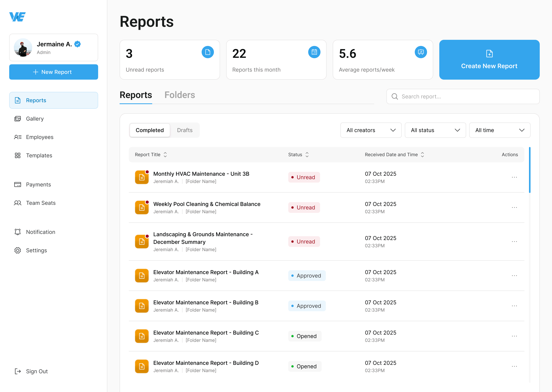Viewport: 552px width, 392px height.
Task: Expand the All creators dropdown
Action: tap(371, 130)
